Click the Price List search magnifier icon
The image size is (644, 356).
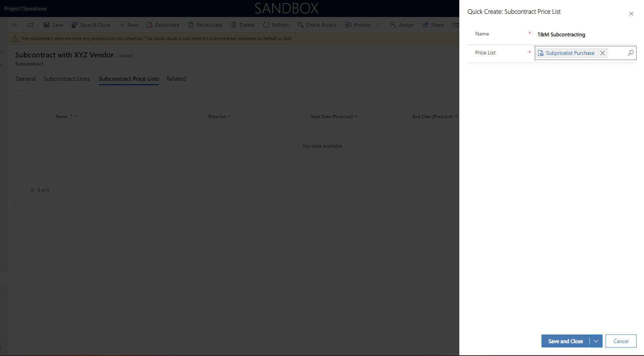(x=631, y=53)
